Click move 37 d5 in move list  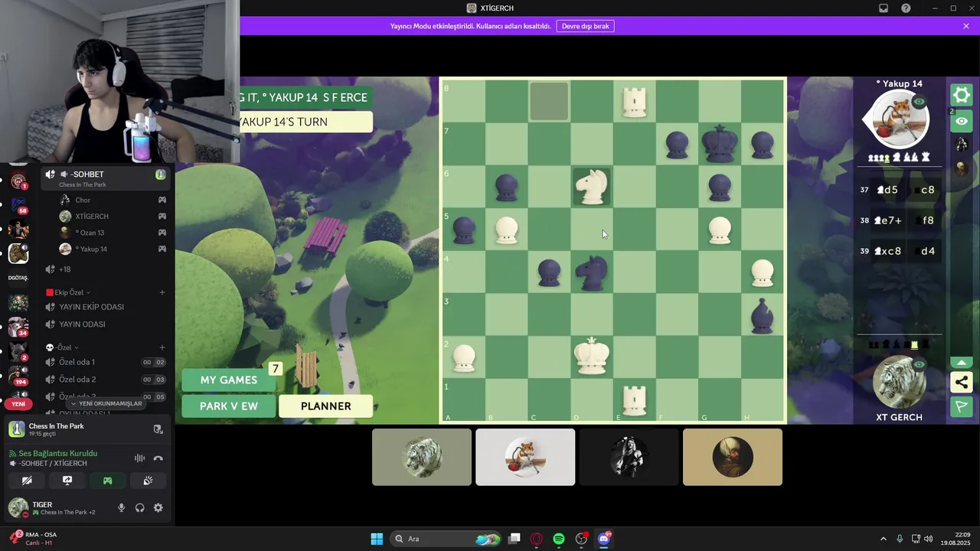(x=887, y=190)
